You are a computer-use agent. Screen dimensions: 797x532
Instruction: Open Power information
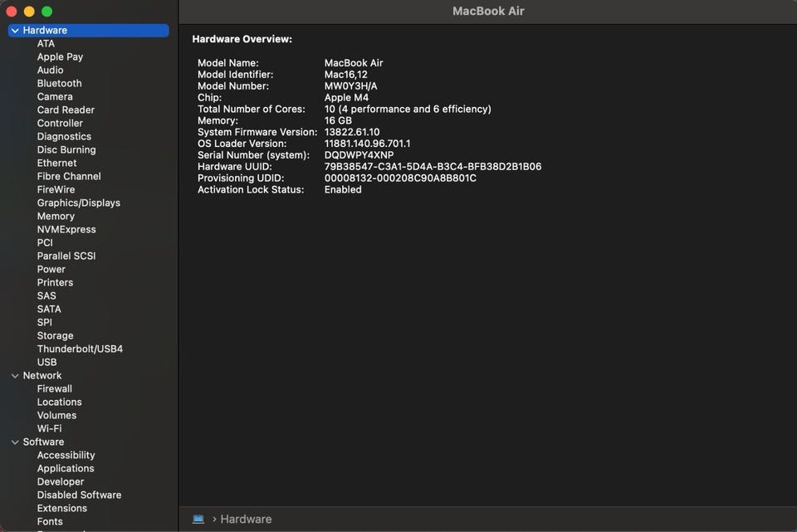pos(51,269)
